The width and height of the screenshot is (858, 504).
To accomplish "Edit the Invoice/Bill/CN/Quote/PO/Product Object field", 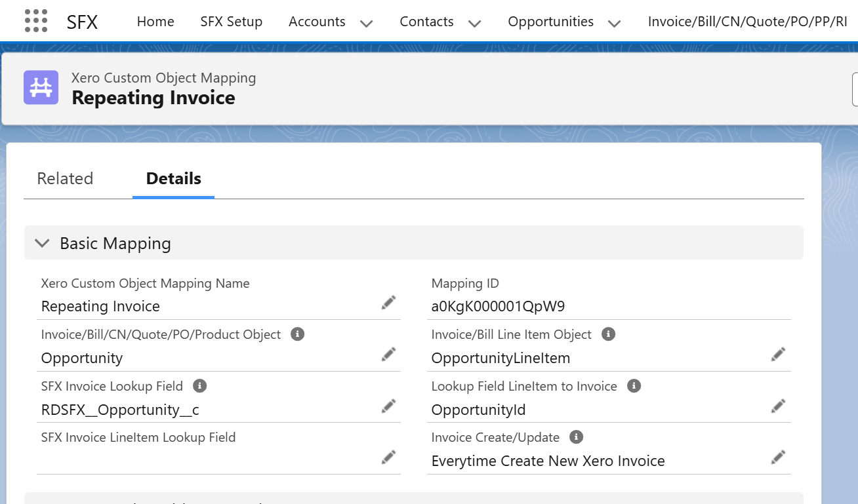I will 388,355.
